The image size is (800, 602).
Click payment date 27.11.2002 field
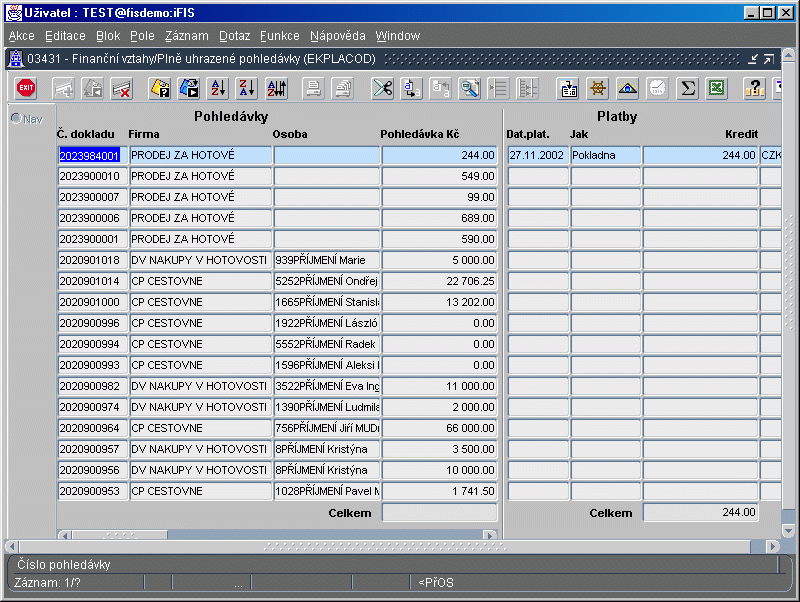tap(538, 155)
